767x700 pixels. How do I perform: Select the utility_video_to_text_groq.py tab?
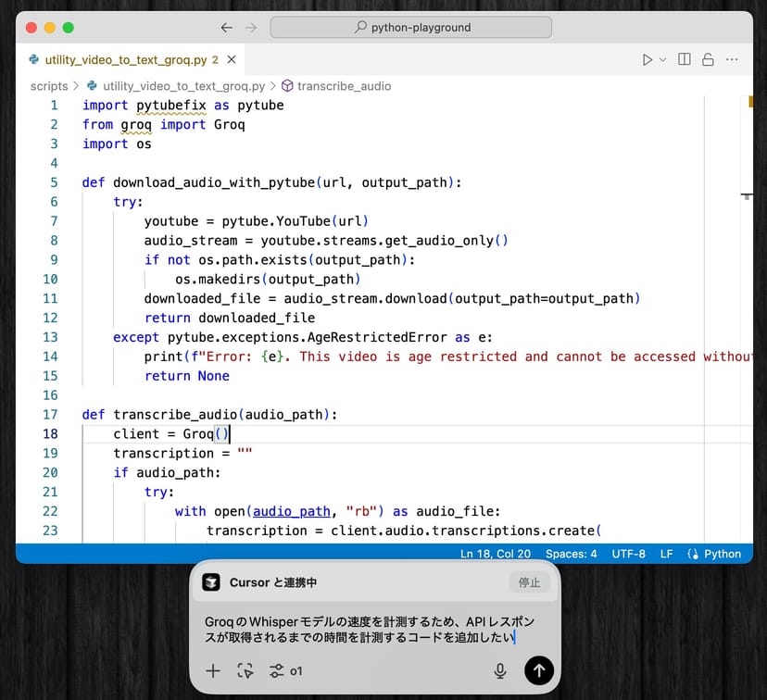(x=125, y=60)
